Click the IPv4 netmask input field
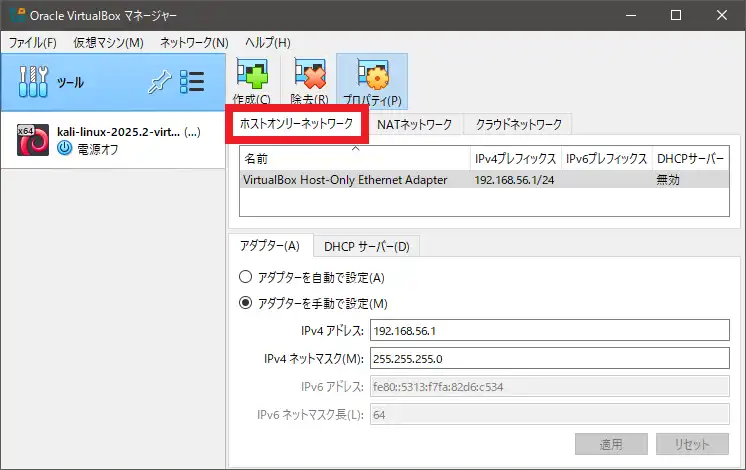The image size is (746, 470). (x=550, y=358)
